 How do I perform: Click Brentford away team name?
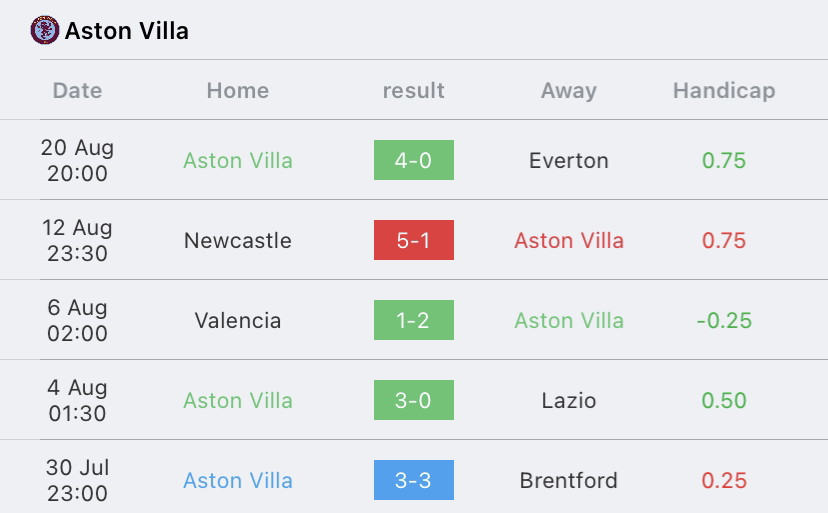click(x=569, y=480)
